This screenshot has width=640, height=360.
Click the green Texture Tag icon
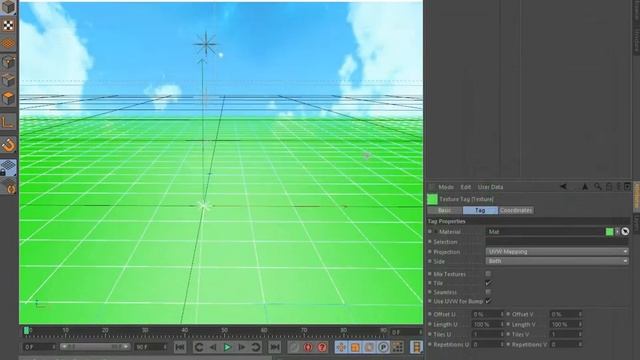pyautogui.click(x=432, y=199)
